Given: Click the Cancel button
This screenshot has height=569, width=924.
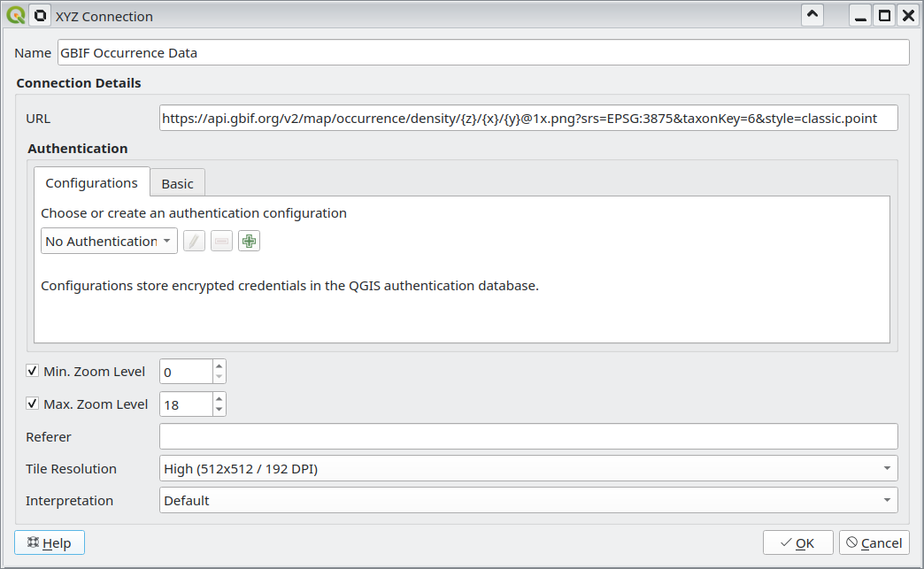Looking at the screenshot, I should pyautogui.click(x=874, y=542).
